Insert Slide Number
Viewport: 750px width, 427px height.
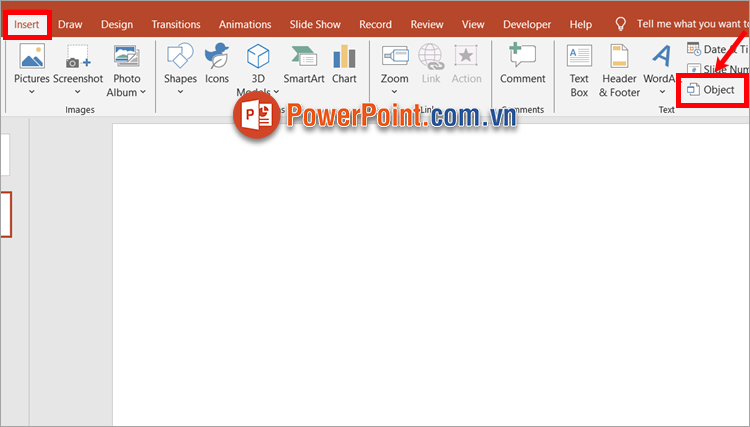click(x=717, y=69)
